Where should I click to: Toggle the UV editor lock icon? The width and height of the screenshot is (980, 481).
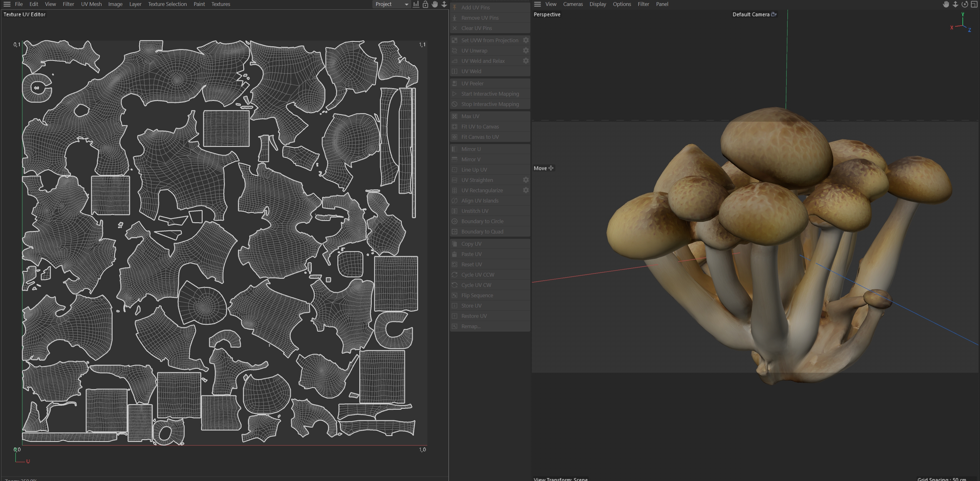coord(425,4)
